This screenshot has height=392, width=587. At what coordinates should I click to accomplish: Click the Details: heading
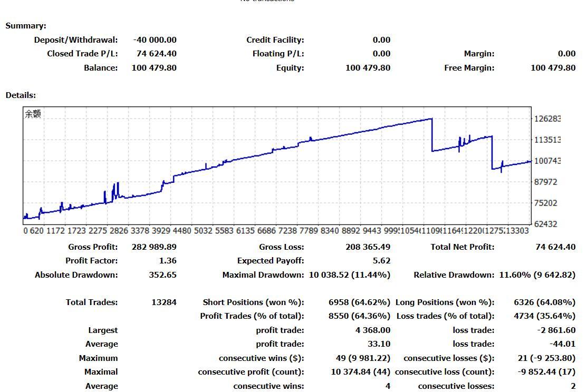21,95
